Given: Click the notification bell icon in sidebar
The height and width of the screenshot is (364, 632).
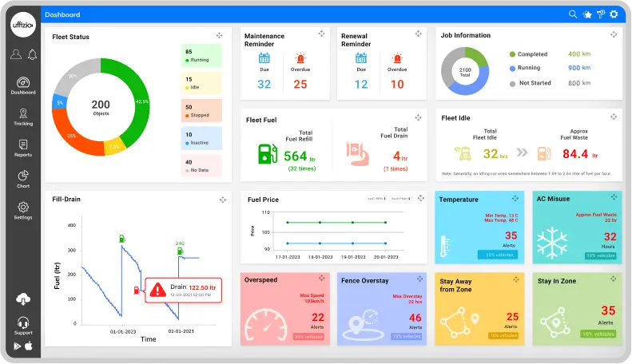Looking at the screenshot, I should point(33,54).
